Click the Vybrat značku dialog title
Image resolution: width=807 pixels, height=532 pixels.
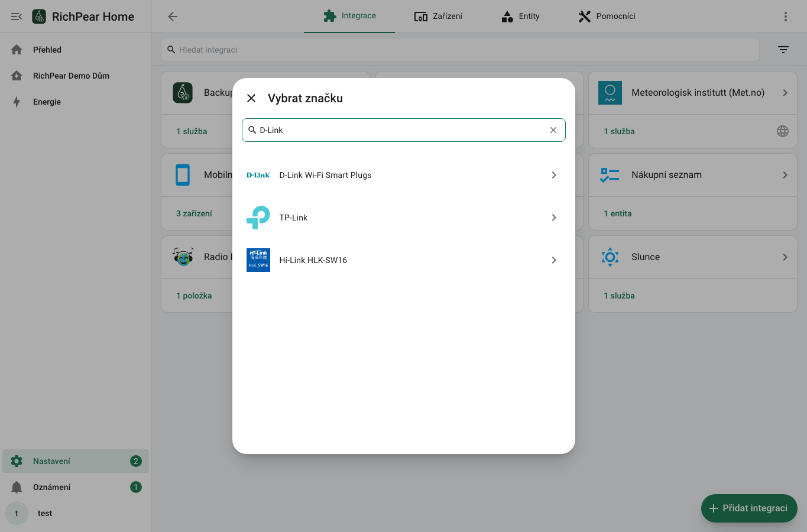[x=305, y=98]
